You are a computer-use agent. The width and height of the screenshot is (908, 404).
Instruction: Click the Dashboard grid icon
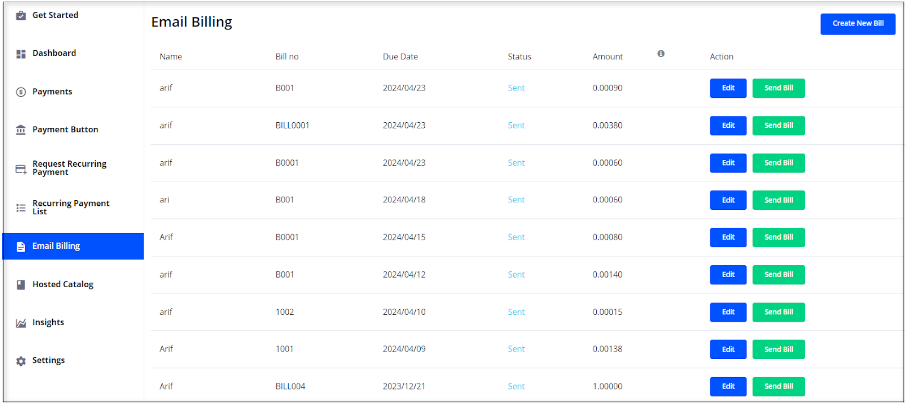[21, 54]
